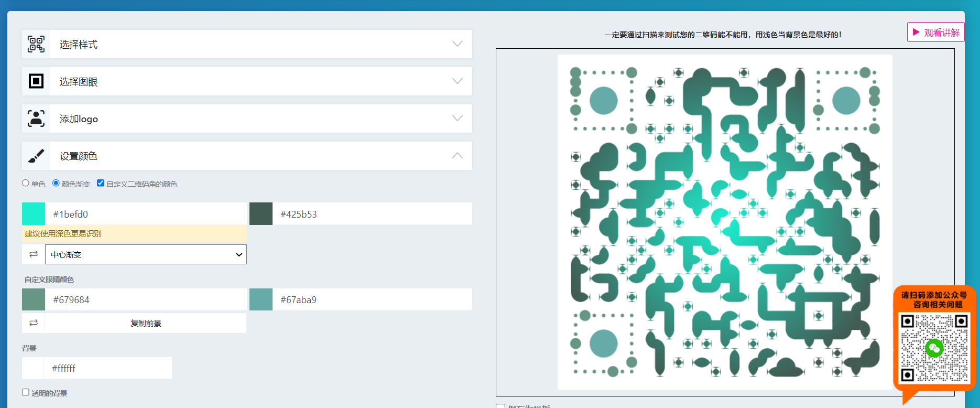Screen dimensions: 980x408
Task: Click the 选择样式 section title
Action: 79,45
